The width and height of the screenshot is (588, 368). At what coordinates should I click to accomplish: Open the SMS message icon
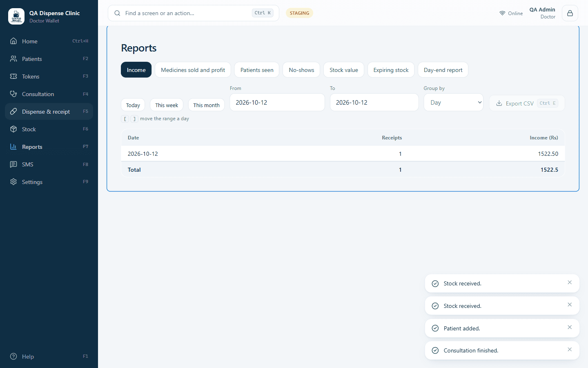click(x=13, y=164)
